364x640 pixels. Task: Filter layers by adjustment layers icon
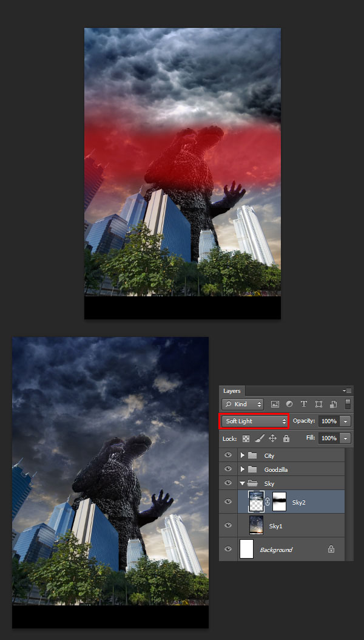[x=289, y=404]
